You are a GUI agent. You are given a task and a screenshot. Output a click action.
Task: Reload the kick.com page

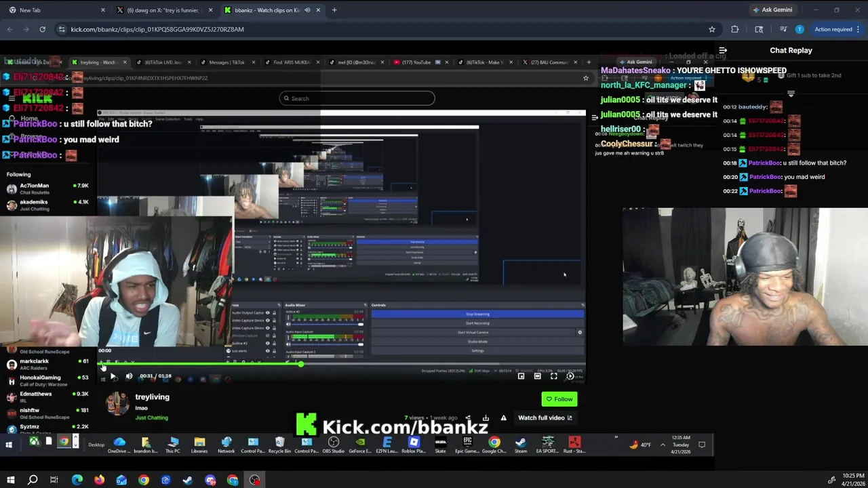tap(42, 29)
